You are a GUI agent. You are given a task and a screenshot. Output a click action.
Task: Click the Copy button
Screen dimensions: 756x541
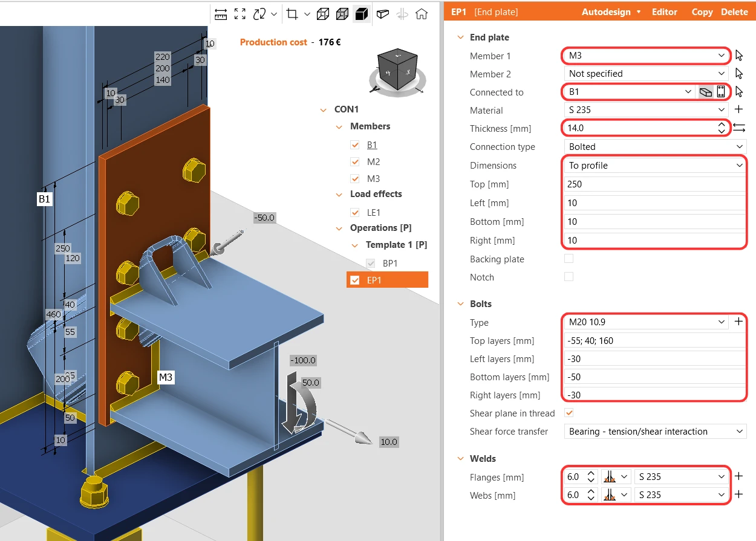(702, 12)
